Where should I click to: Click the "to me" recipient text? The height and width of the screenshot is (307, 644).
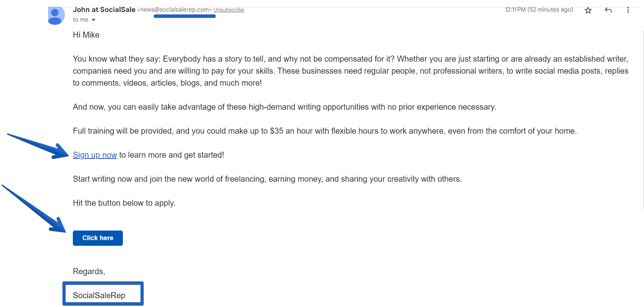80,20
